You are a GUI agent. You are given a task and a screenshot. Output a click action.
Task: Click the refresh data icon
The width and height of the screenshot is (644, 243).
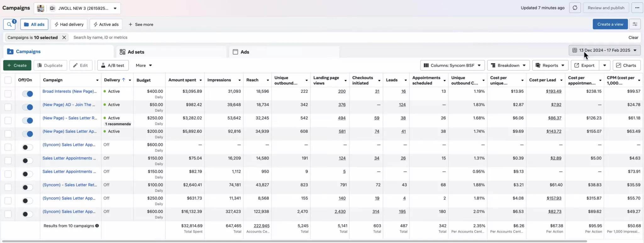(x=575, y=8)
